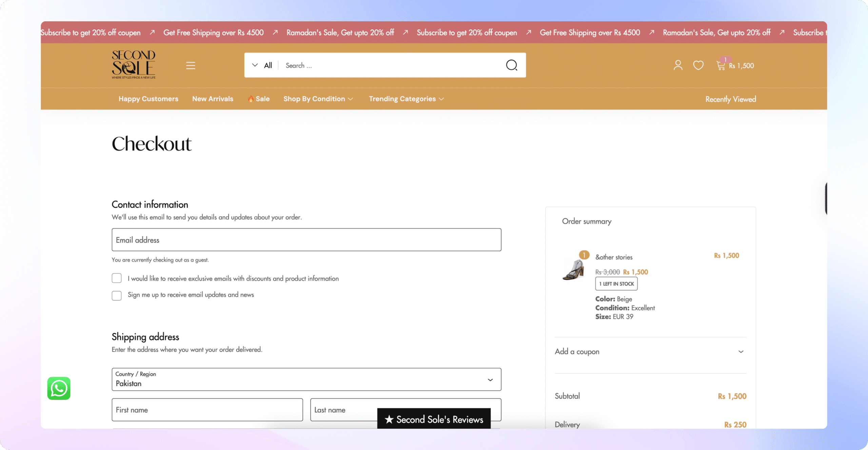Click the &other stories shoe thumbnail
This screenshot has width=868, height=450.
(574, 269)
